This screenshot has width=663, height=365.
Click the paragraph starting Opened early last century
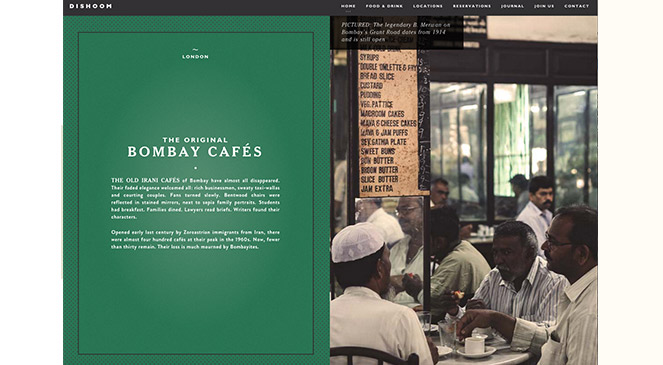195,239
